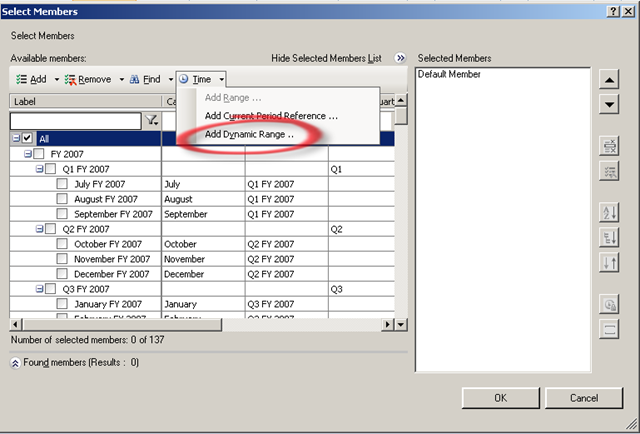Click the Label column header

[86, 101]
